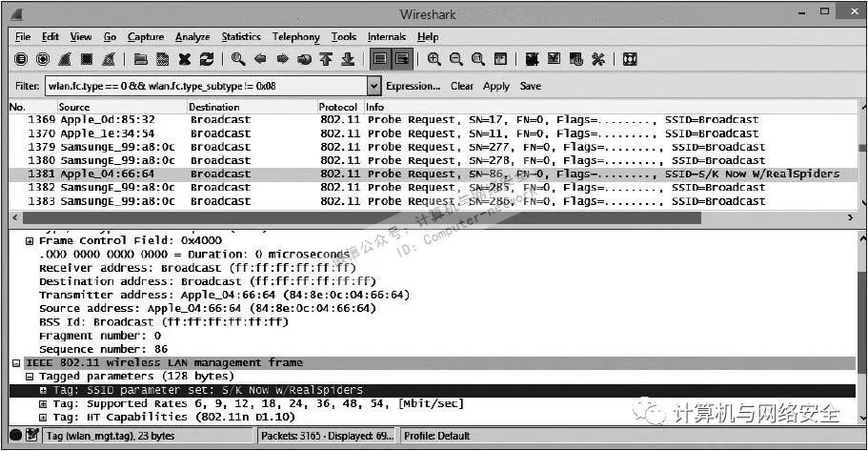Toggle auto scroll during live capture
The image size is (868, 451).
tap(402, 59)
